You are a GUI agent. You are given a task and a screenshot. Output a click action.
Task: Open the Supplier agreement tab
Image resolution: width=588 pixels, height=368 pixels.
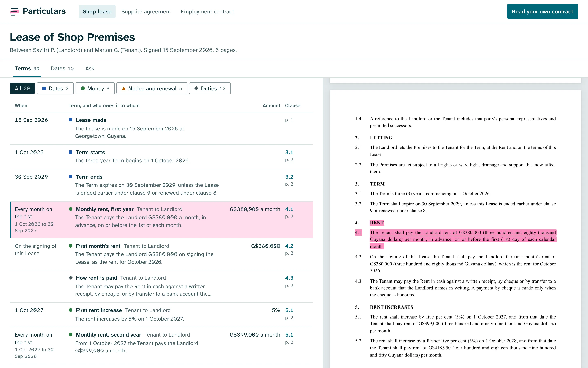click(x=146, y=11)
